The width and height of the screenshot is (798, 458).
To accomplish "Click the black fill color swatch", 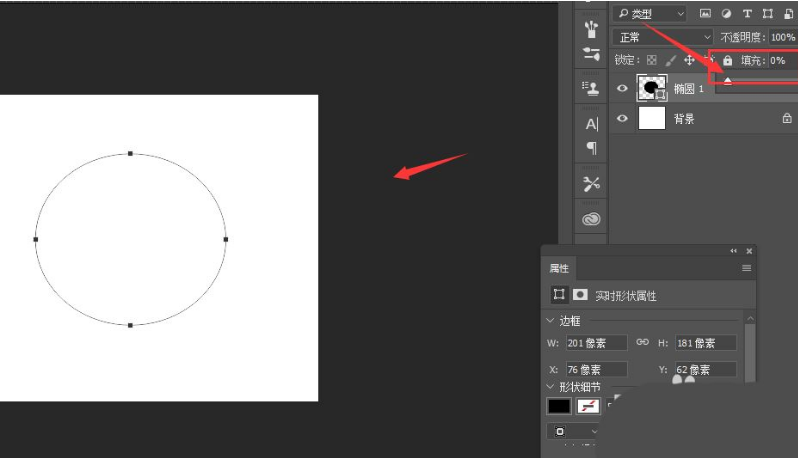I will [x=559, y=406].
